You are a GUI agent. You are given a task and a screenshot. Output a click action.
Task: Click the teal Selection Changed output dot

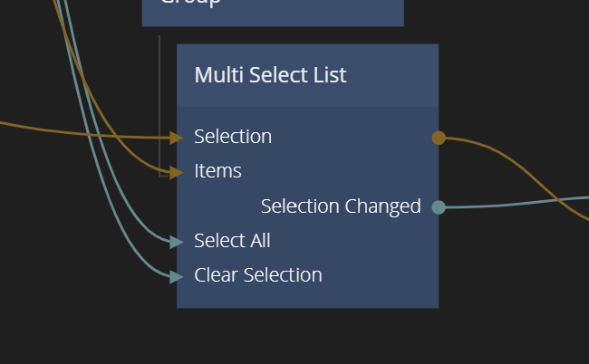tap(439, 207)
